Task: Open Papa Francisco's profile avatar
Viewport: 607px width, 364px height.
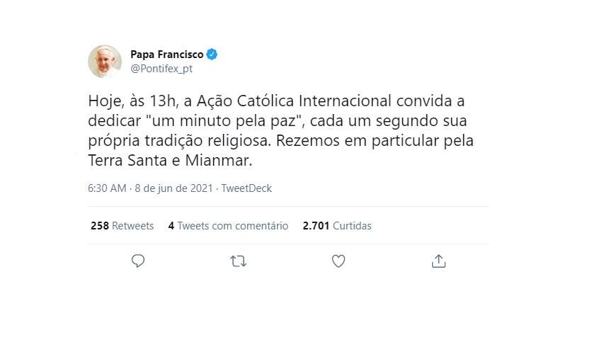Action: (105, 62)
